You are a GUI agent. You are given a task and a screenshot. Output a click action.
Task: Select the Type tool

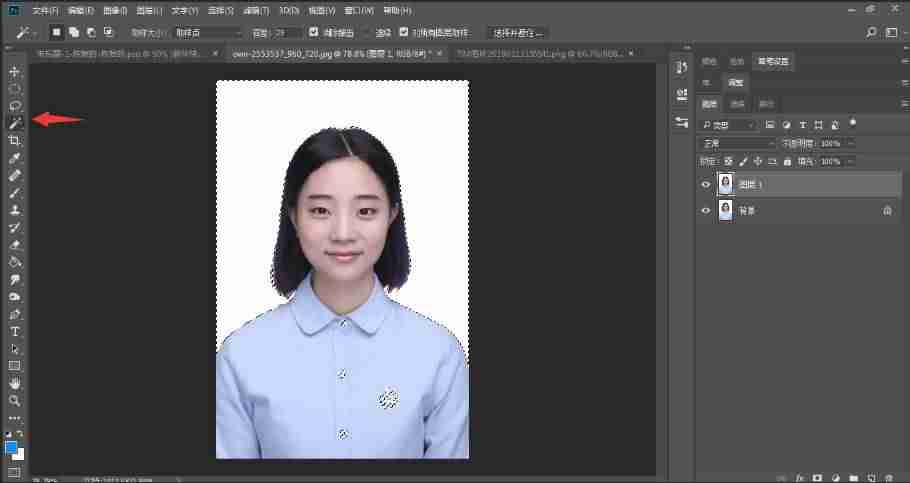point(15,331)
